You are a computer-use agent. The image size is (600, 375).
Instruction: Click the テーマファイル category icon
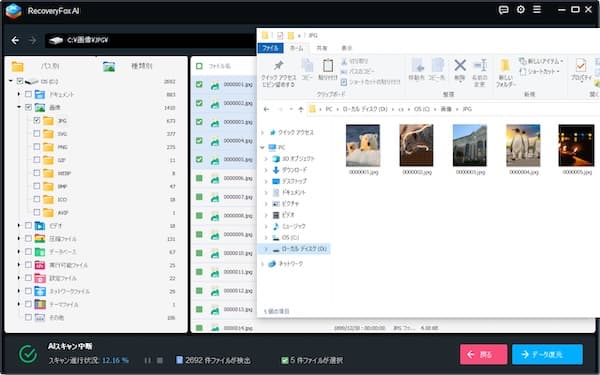(40, 304)
